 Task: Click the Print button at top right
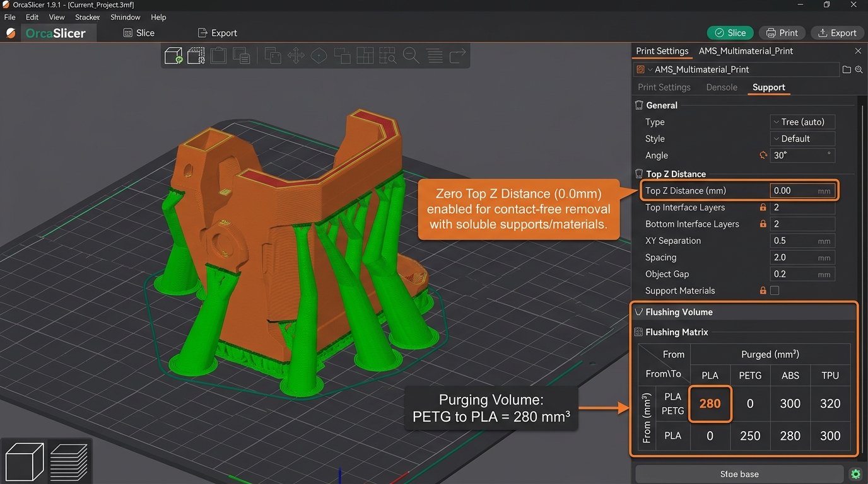point(782,33)
